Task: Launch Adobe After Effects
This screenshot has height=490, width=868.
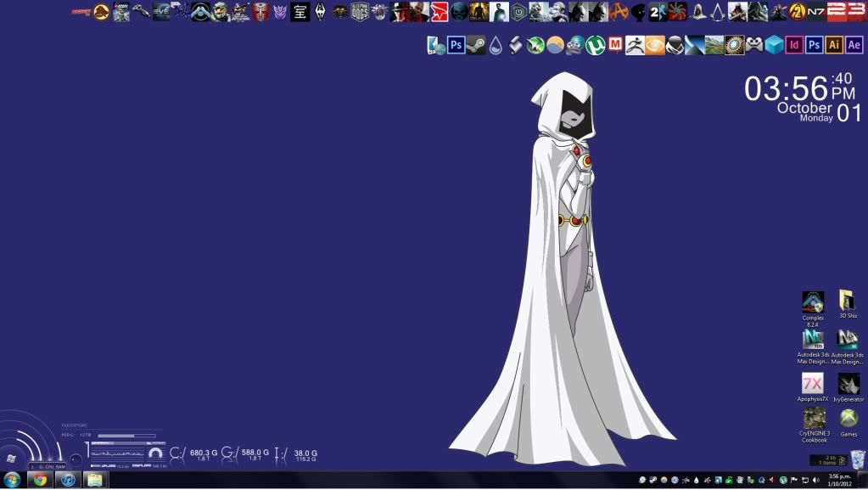Action: [x=854, y=45]
